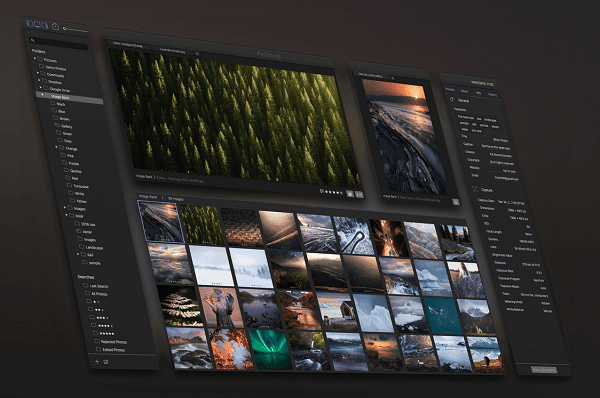
Task: Switch to the History tab in right panel
Action: [x=492, y=94]
